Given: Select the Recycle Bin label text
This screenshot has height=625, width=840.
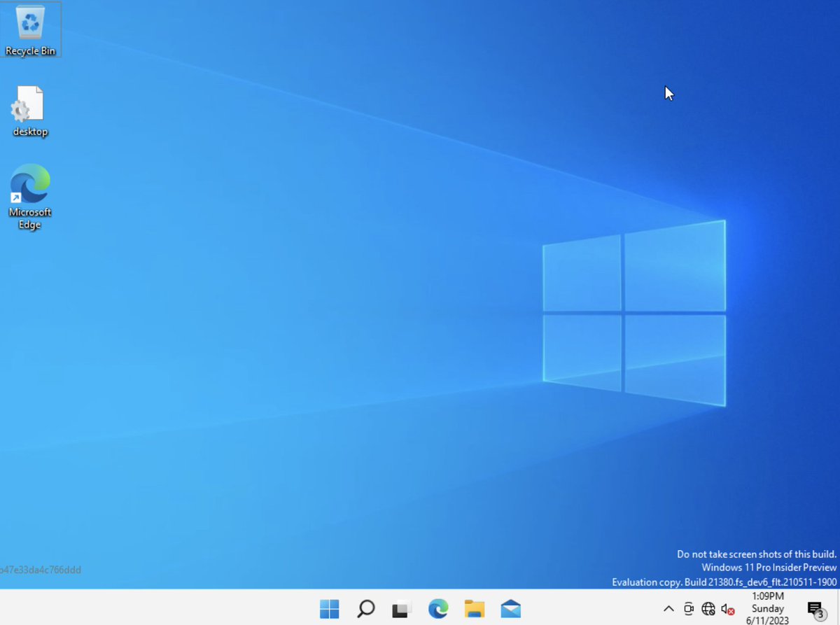Looking at the screenshot, I should click(x=31, y=50).
